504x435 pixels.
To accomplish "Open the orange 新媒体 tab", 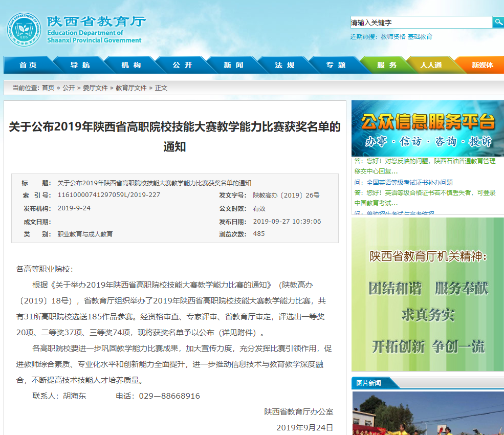I will (x=482, y=65).
